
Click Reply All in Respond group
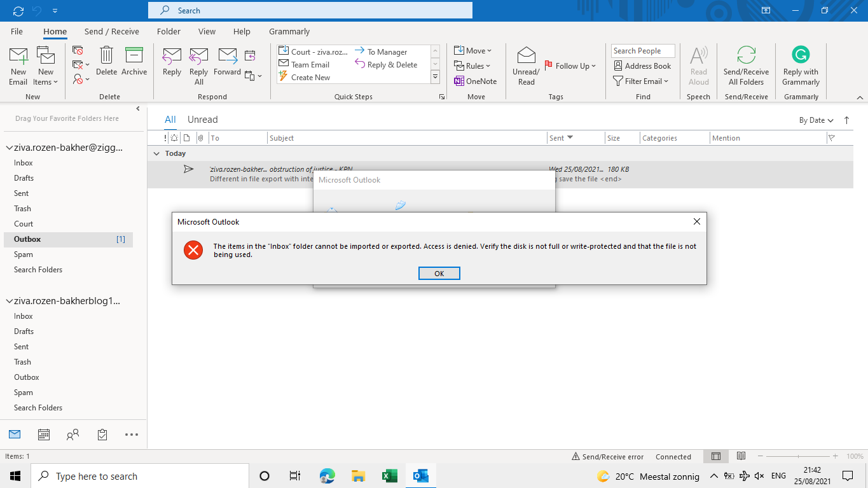(199, 66)
